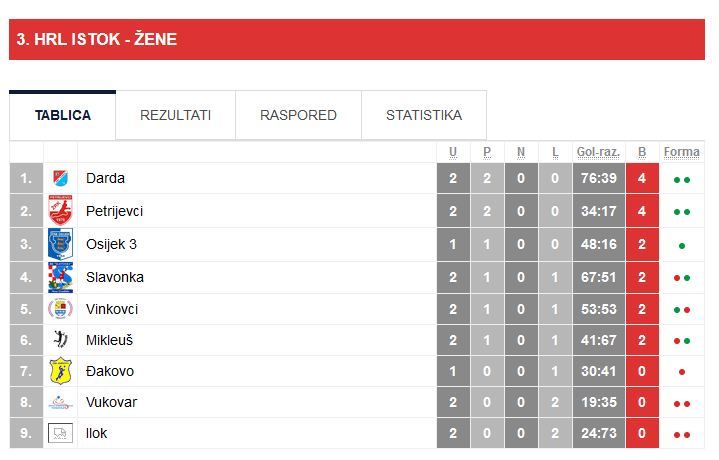This screenshot has height=460, width=719.
Task: Click the Petrijevci club crest
Action: pyautogui.click(x=60, y=211)
